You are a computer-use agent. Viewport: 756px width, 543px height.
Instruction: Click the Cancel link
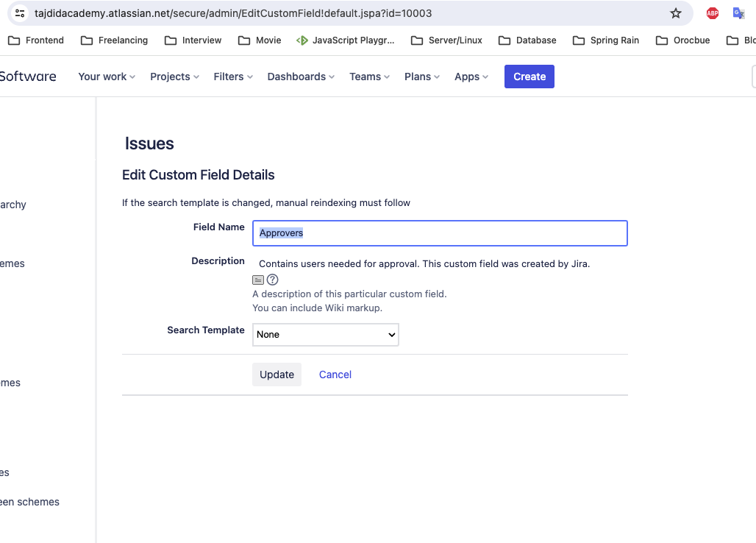click(x=335, y=375)
